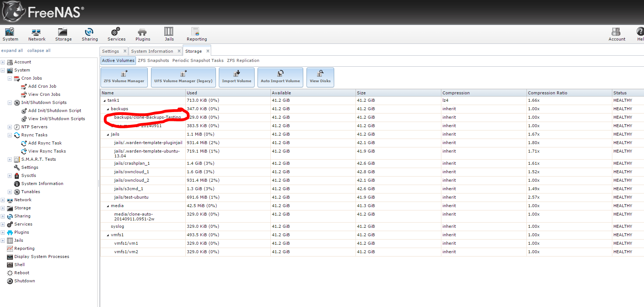Click the expand all link
The height and width of the screenshot is (307, 644).
click(12, 50)
